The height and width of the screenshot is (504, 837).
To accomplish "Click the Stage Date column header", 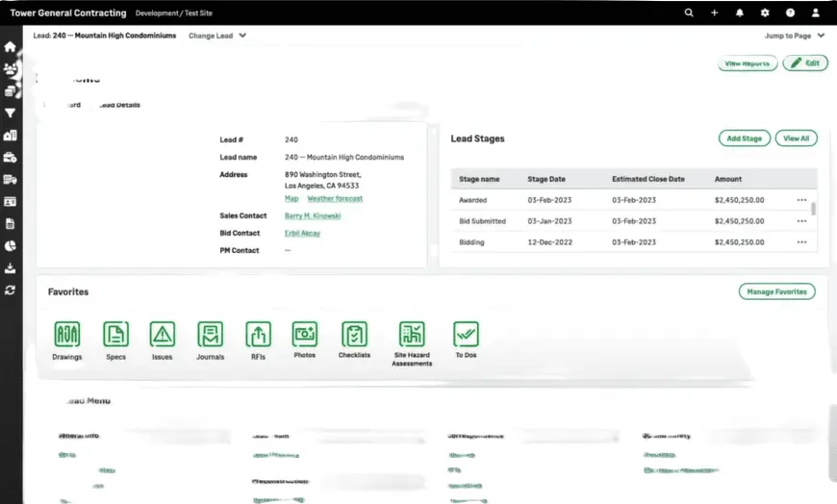I will tap(546, 180).
